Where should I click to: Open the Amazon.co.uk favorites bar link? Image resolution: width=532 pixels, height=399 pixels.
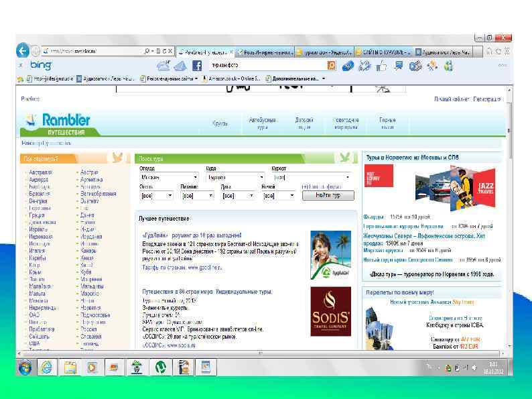[x=230, y=78]
